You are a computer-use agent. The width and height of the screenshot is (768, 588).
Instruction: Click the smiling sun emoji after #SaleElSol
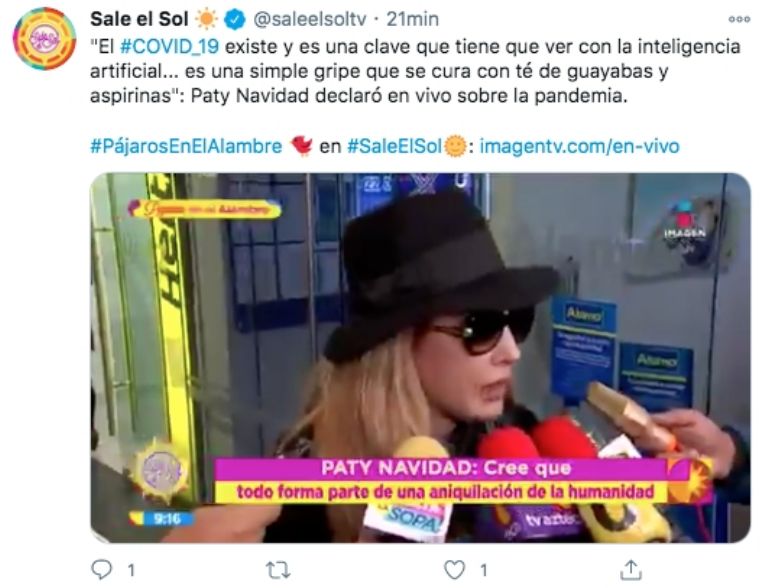point(455,146)
